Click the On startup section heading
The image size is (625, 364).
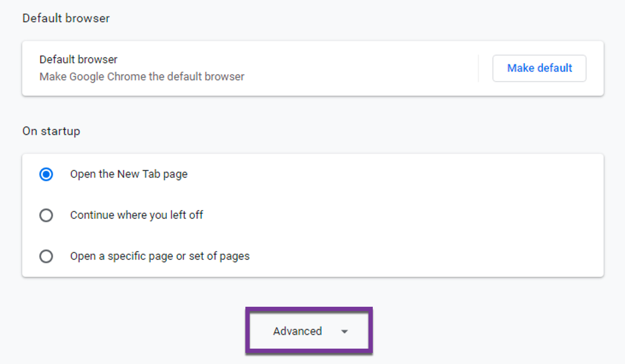(x=51, y=131)
